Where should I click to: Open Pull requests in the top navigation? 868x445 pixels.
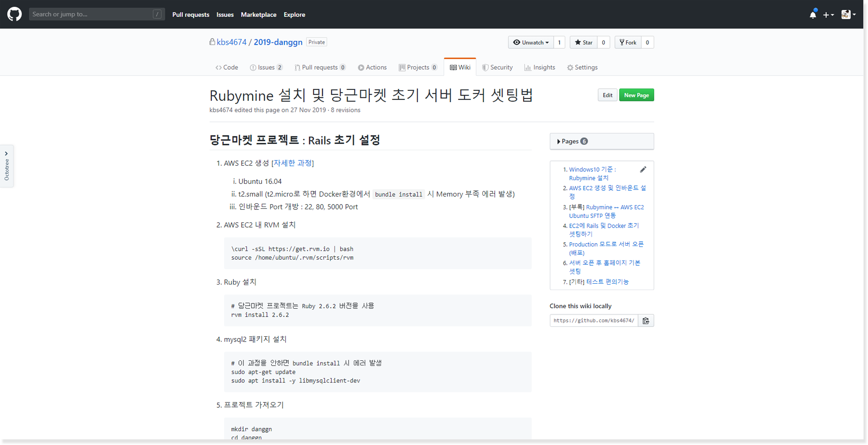(191, 15)
